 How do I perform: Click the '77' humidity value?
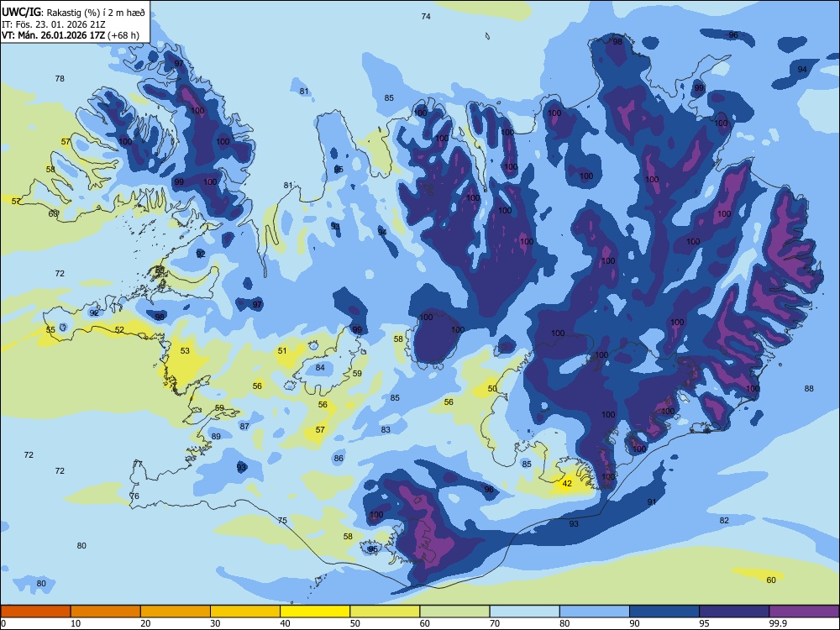click(139, 464)
